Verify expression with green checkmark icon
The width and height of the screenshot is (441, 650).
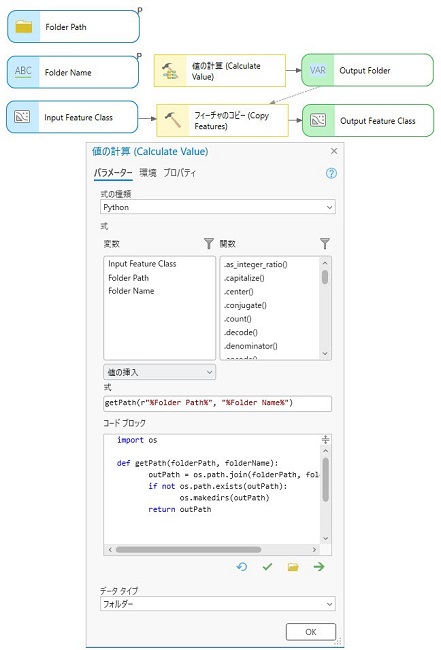pyautogui.click(x=267, y=567)
